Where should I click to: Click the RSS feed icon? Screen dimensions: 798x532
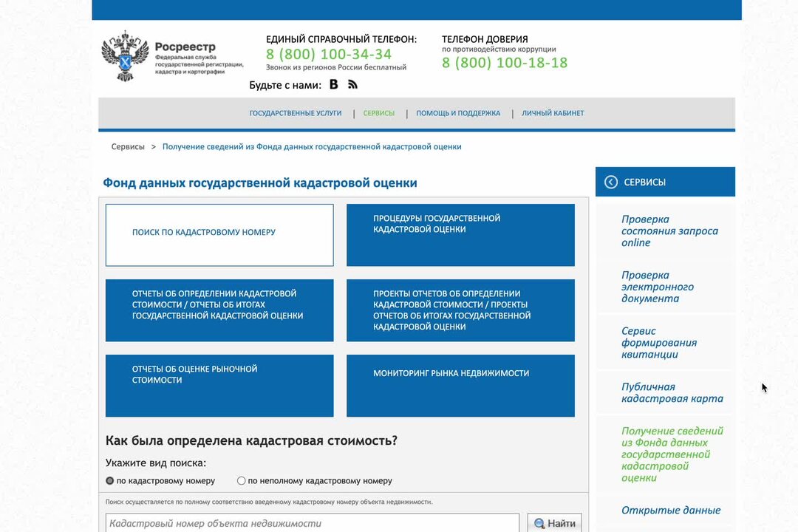(352, 84)
